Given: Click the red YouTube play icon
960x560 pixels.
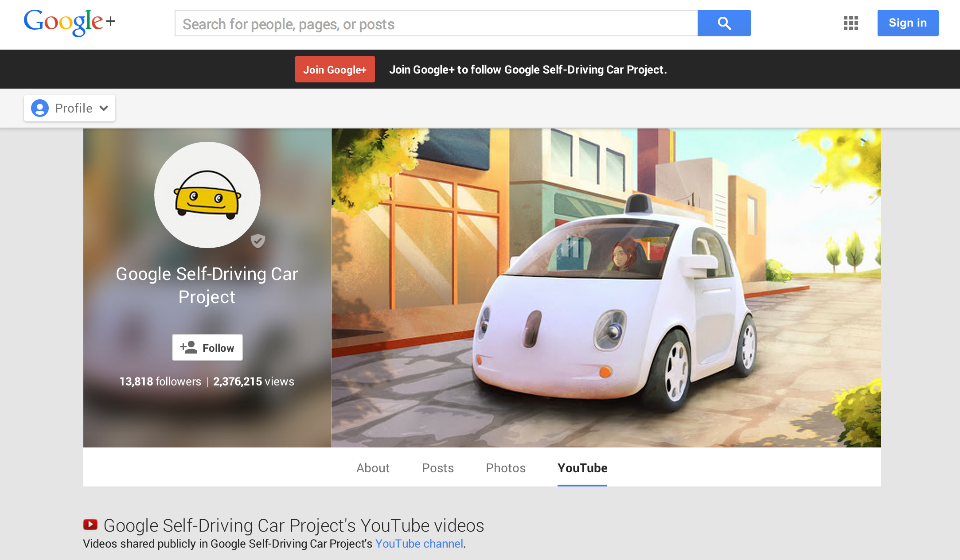Looking at the screenshot, I should 90,525.
